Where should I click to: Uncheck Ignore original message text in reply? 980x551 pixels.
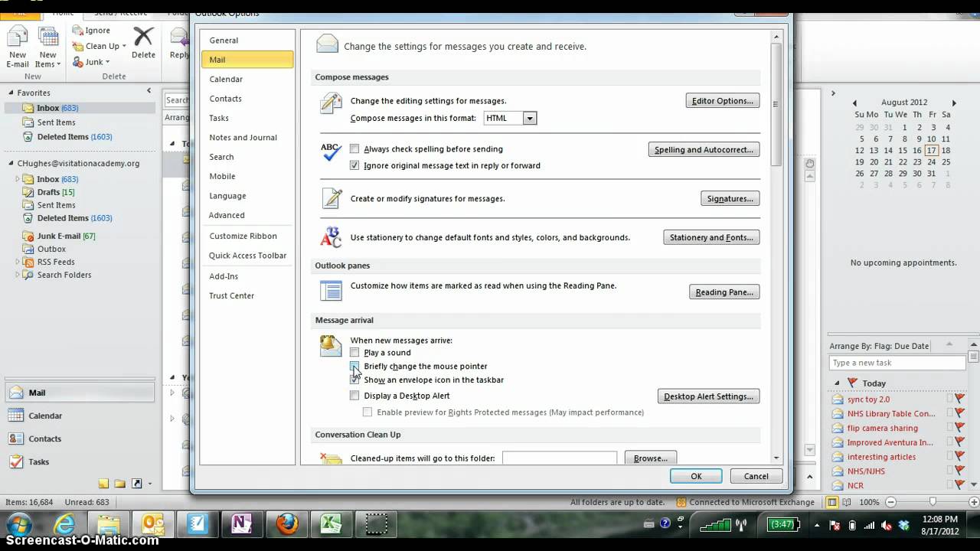pos(354,165)
